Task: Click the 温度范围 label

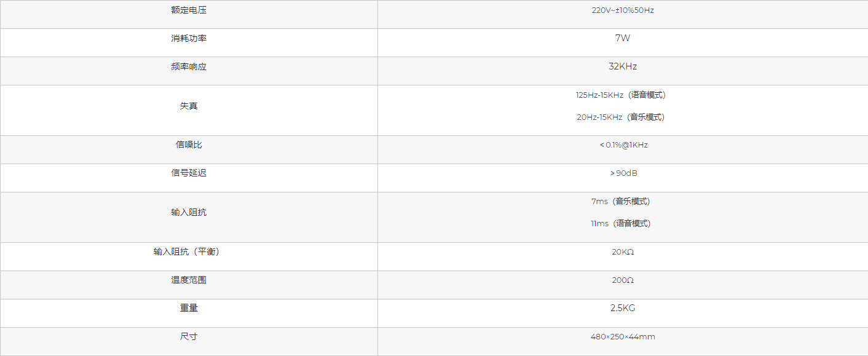Action: tap(189, 280)
